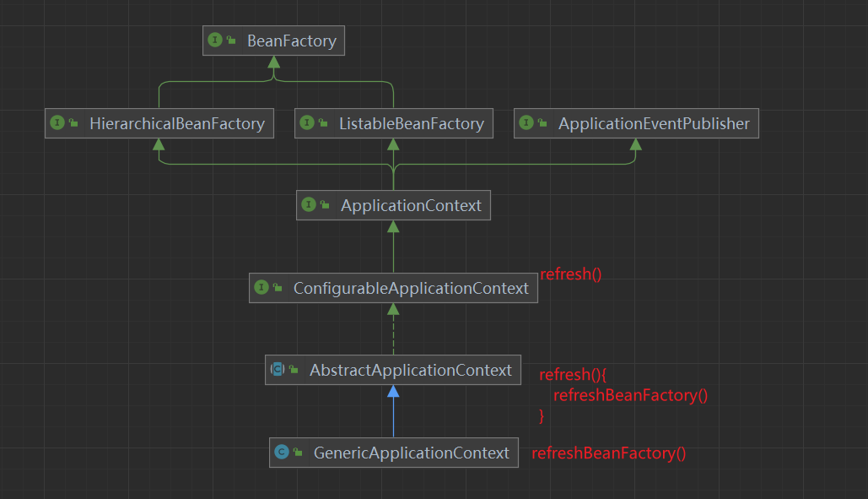The image size is (868, 499).
Task: Click the abstract class icon on AbstractApplicationContext
Action: coord(278,369)
